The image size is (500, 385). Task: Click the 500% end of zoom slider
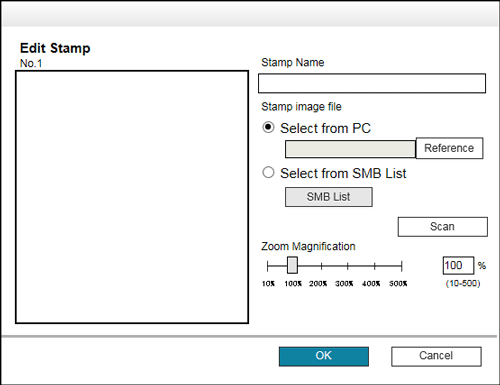pos(402,266)
